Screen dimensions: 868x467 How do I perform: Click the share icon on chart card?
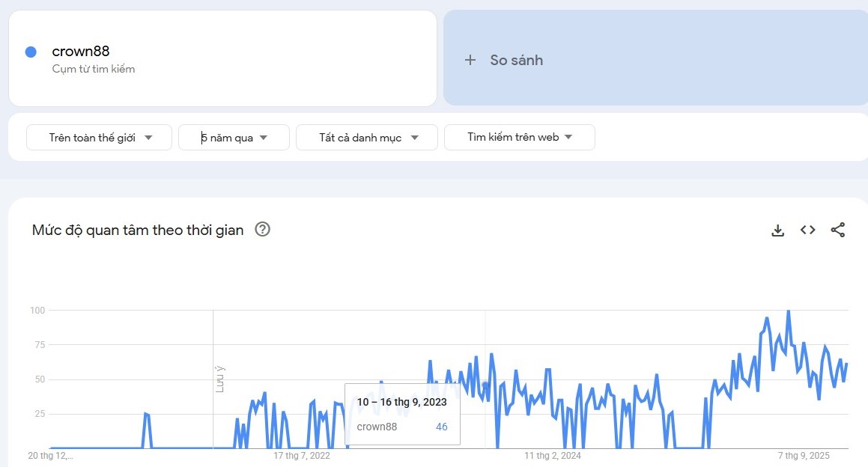pyautogui.click(x=837, y=231)
